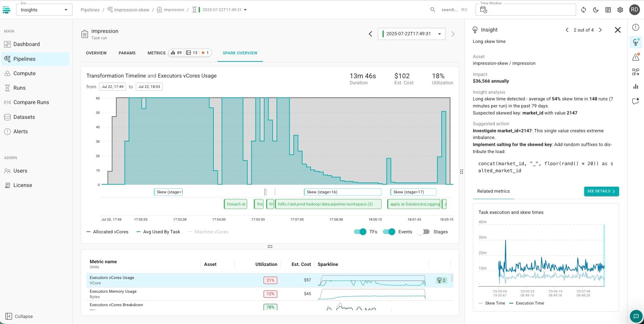Click the See Details button
The image size is (644, 324).
coord(601,191)
